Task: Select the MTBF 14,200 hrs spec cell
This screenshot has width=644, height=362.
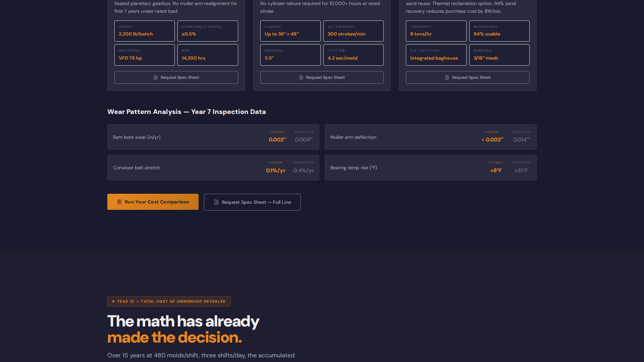Action: 208,55
